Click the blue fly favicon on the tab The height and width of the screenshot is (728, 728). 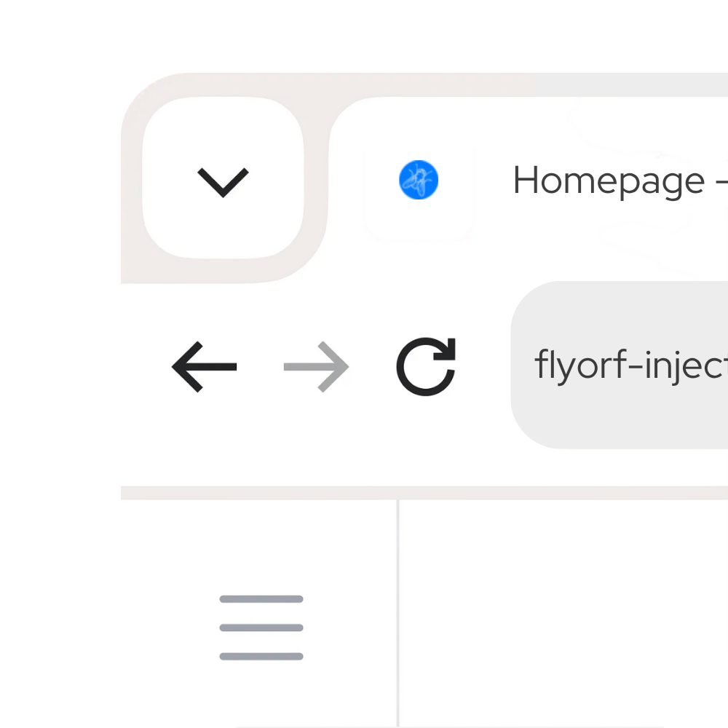pyautogui.click(x=417, y=180)
